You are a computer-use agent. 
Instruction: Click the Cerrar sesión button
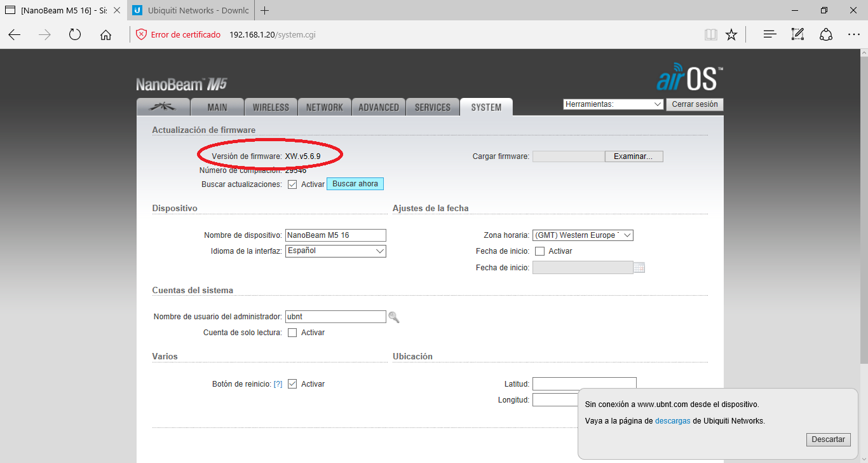coord(695,104)
